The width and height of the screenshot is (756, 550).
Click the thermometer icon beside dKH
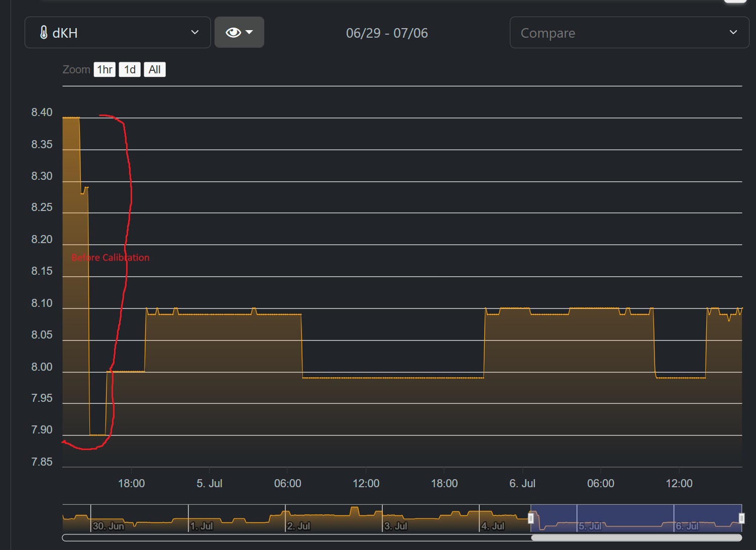click(x=44, y=33)
